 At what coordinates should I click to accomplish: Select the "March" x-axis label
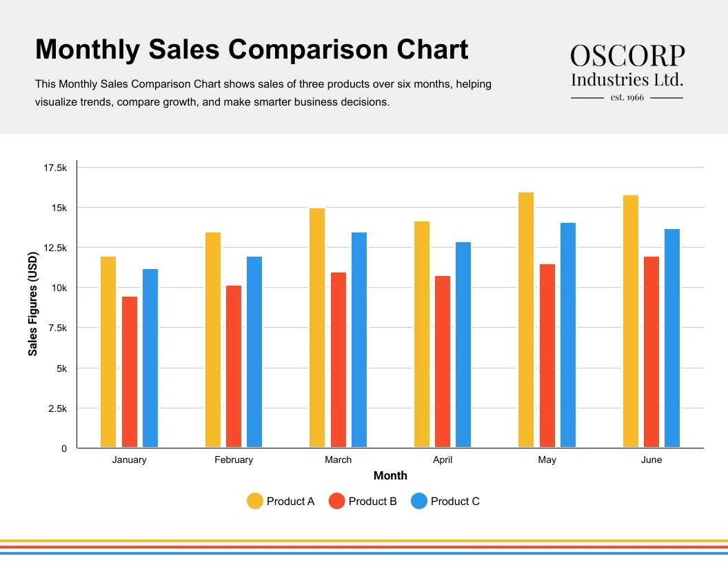tap(338, 460)
